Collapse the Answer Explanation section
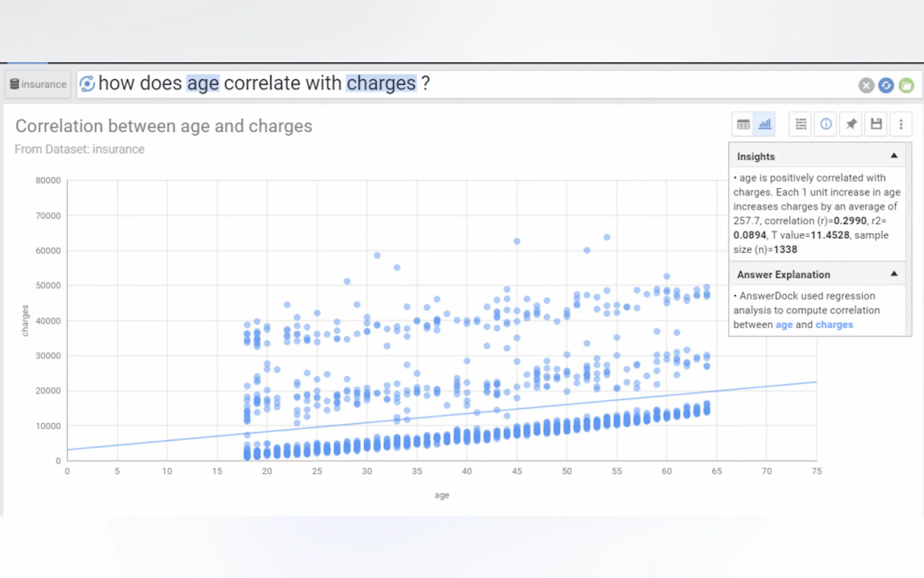The image size is (924, 578). [x=894, y=274]
